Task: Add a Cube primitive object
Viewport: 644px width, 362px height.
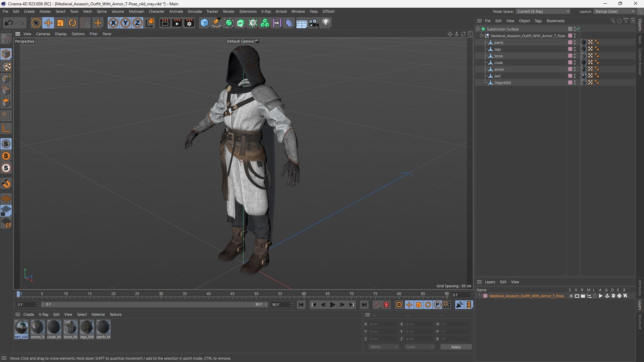Action: pos(204,23)
